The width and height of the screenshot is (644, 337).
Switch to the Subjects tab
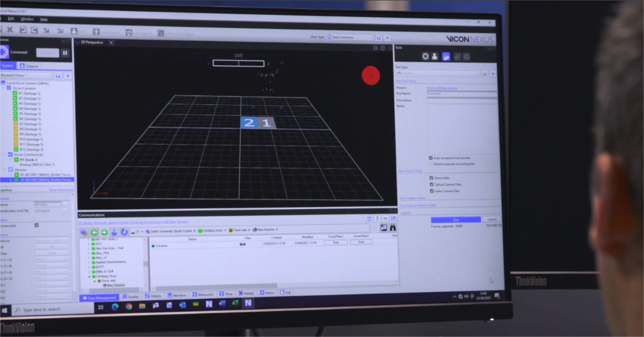(x=29, y=66)
